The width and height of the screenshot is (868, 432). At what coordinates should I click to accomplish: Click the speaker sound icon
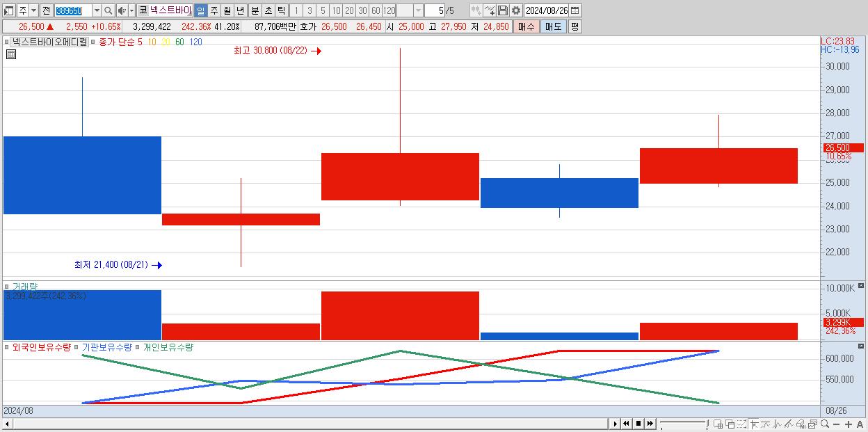click(122, 10)
